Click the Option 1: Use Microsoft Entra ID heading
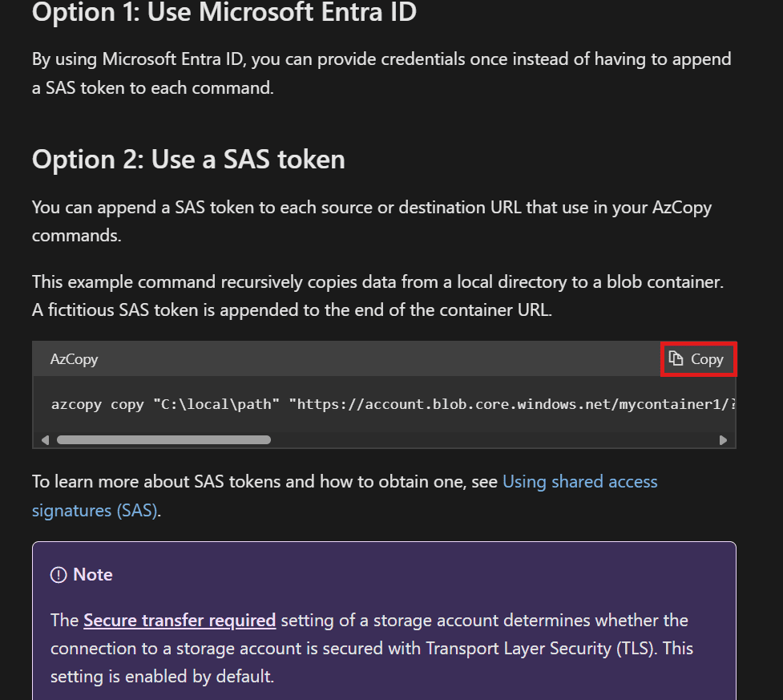Viewport: 783px width, 700px height. pyautogui.click(x=224, y=12)
